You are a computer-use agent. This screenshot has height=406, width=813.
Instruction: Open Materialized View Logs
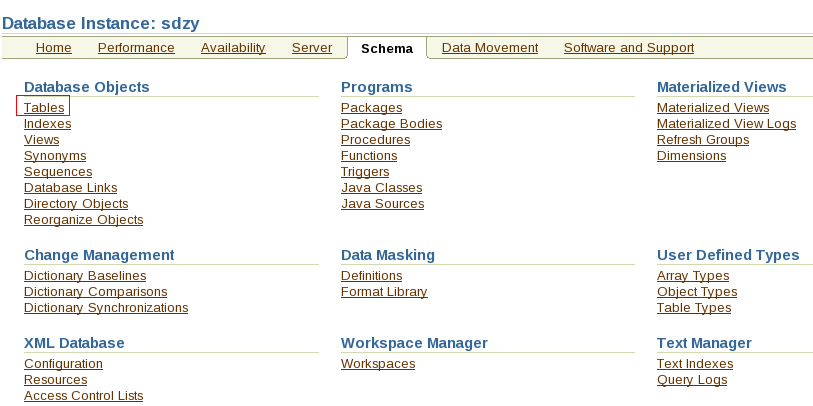[726, 124]
